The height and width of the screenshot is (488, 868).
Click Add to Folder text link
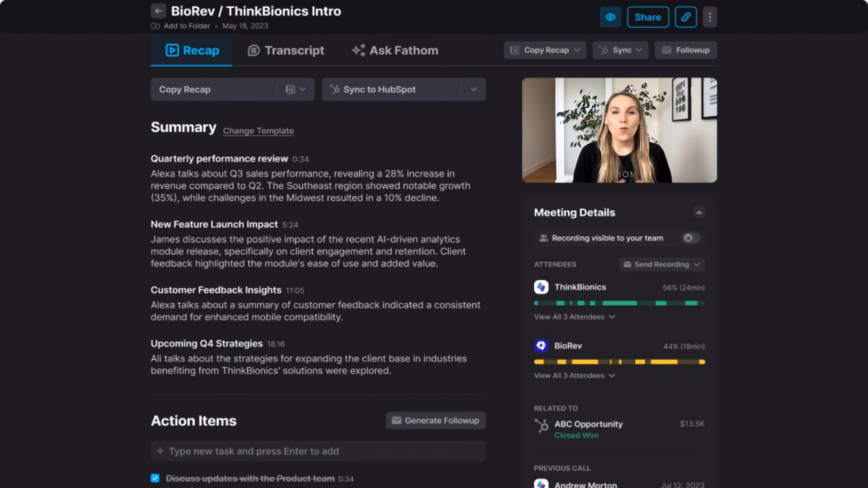187,26
